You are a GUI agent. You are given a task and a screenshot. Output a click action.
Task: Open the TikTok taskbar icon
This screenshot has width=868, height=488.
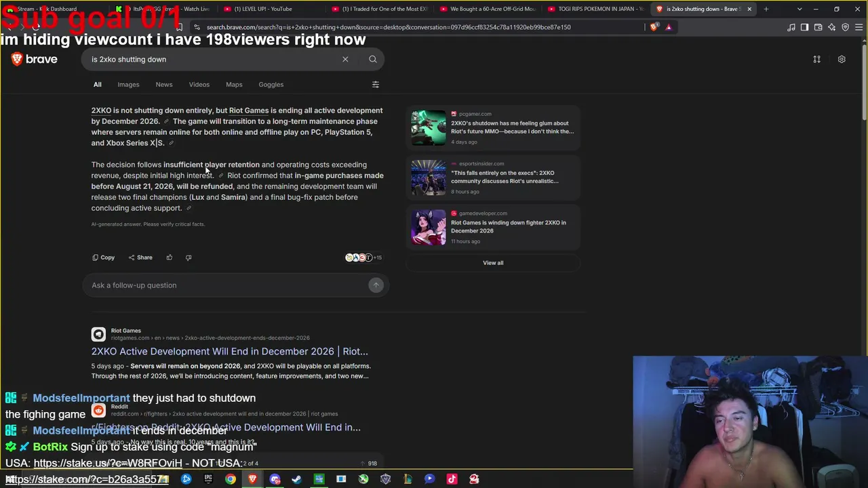click(x=452, y=479)
